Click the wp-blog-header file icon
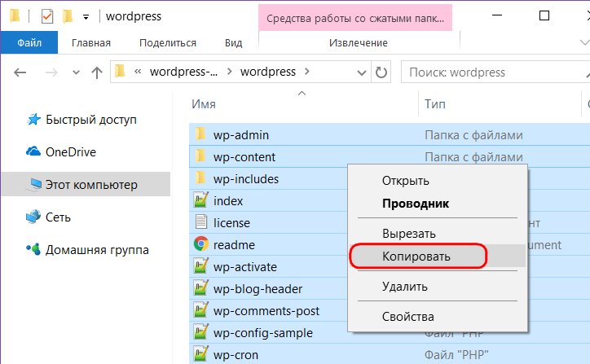Screen dimensions: 590x364 coord(201,287)
